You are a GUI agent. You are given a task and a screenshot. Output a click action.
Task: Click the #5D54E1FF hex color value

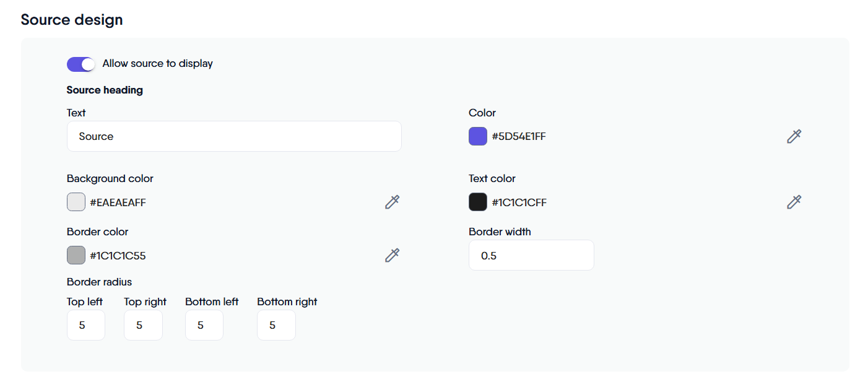click(519, 136)
